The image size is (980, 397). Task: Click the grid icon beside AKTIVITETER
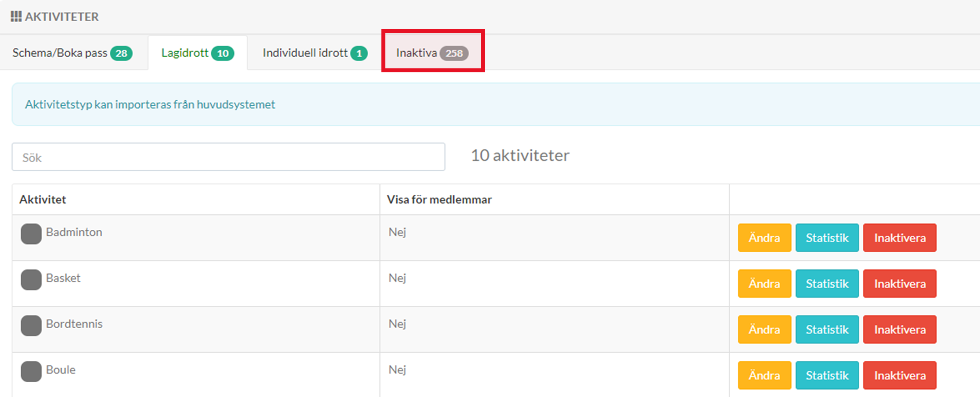click(16, 16)
